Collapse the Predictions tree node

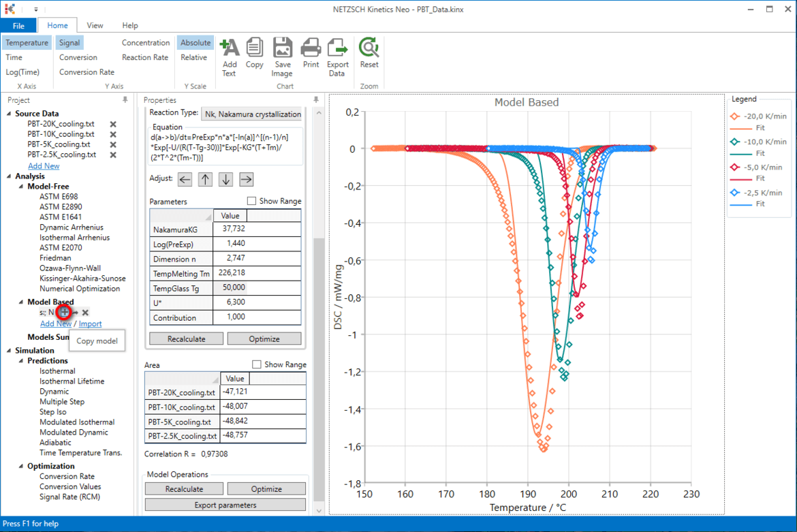pos(21,361)
